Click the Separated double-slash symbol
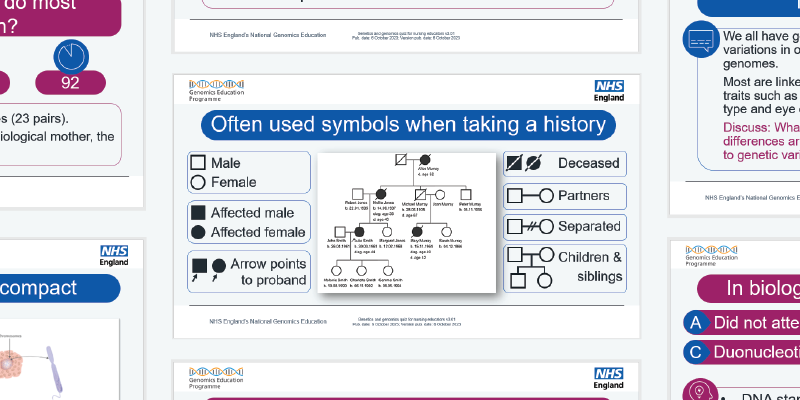800x400 pixels. [530, 227]
